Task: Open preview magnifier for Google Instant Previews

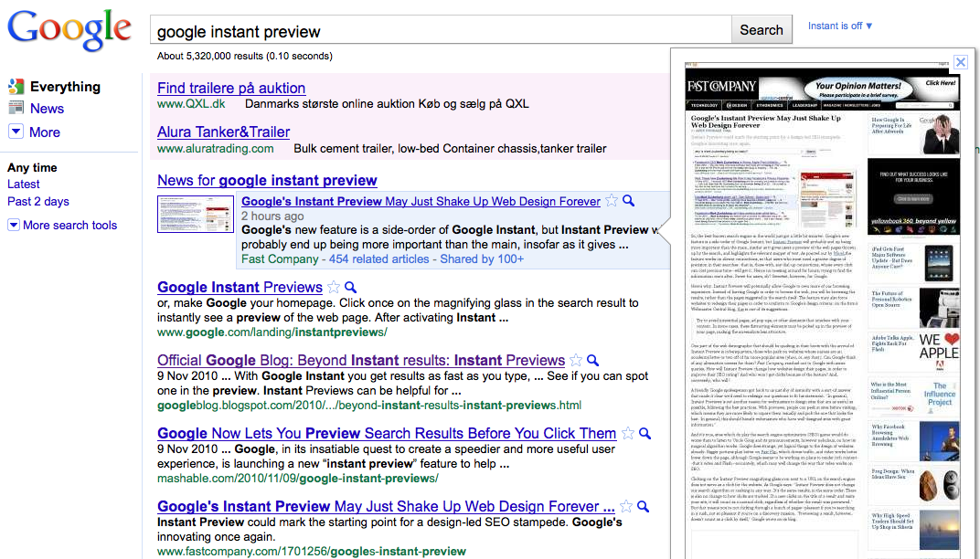Action: point(351,287)
